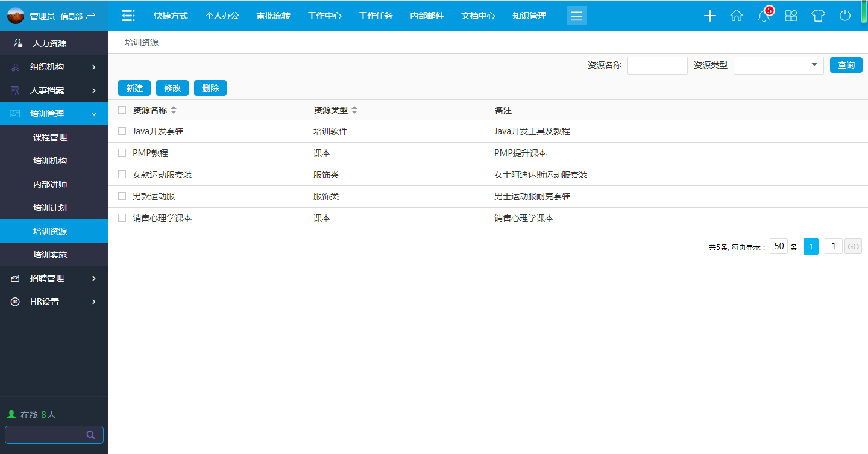Click the 女士阿迪达斯运动服套装 remark cell
This screenshot has width=868, height=454.
(x=541, y=175)
